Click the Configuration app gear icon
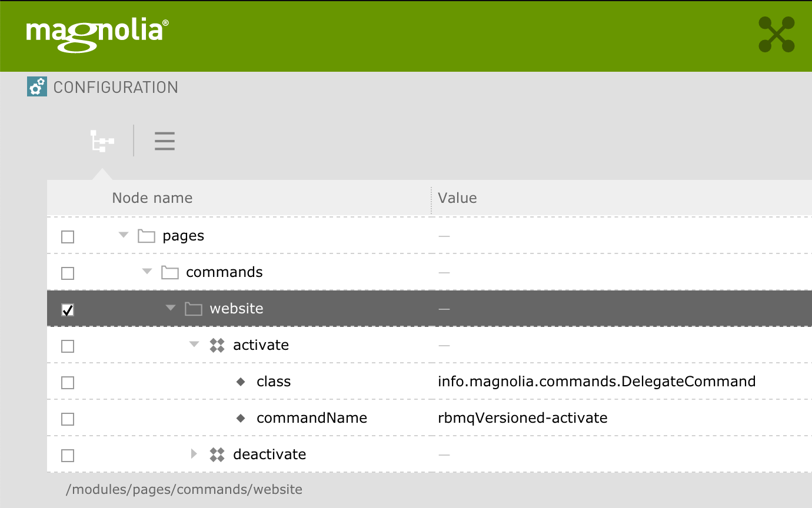Viewport: 812px width, 508px height. pyautogui.click(x=37, y=87)
